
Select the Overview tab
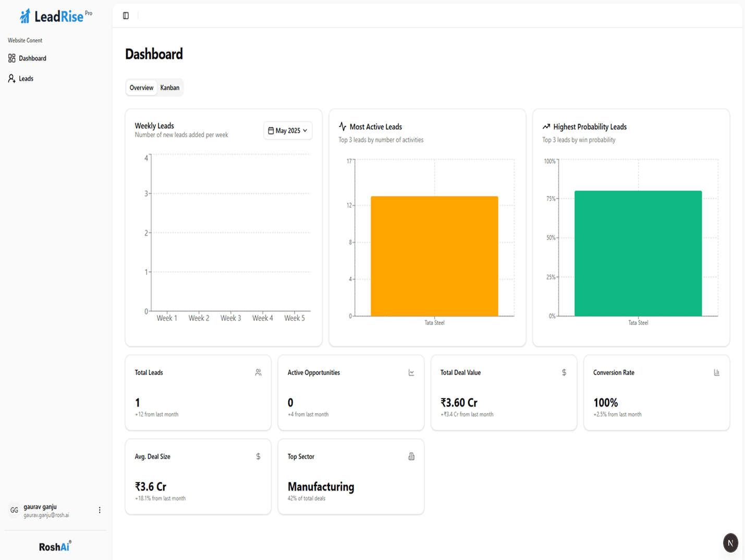point(141,88)
